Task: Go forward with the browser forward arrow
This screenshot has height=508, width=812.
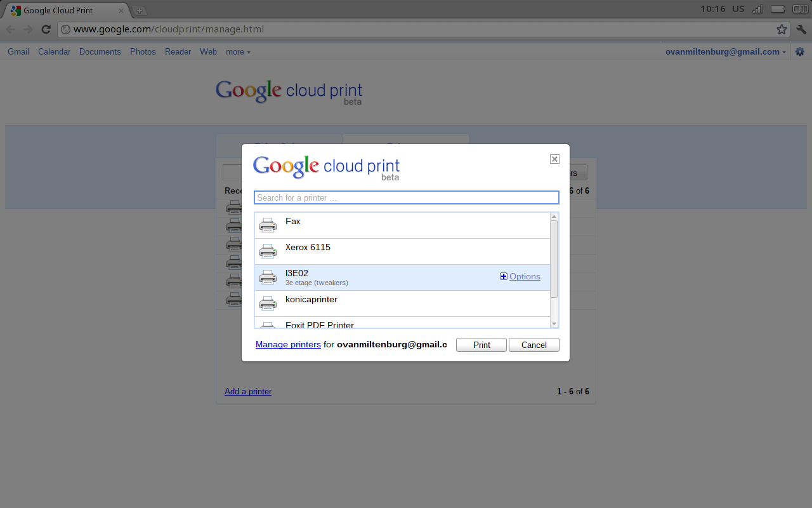Action: [x=28, y=29]
